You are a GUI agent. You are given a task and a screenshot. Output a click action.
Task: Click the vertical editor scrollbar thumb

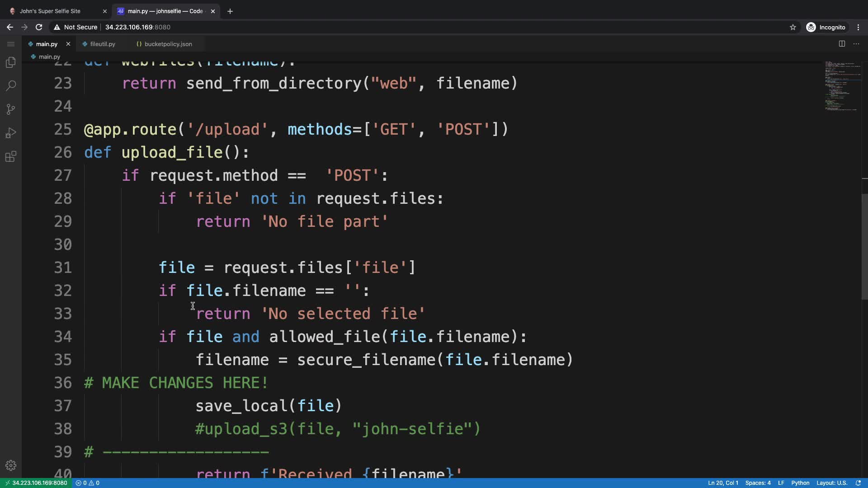coord(864,246)
